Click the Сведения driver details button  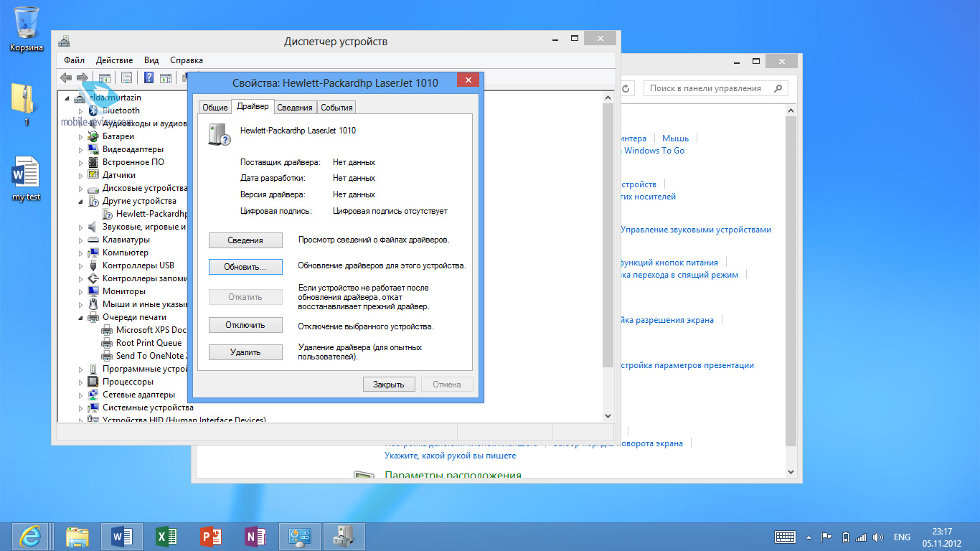[245, 240]
